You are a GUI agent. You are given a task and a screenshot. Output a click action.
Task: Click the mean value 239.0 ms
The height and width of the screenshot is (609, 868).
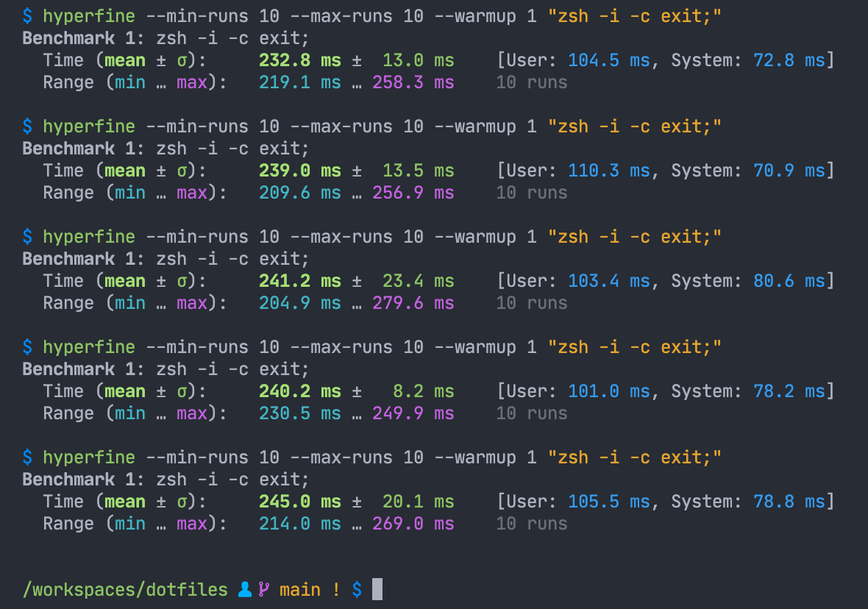tap(300, 170)
